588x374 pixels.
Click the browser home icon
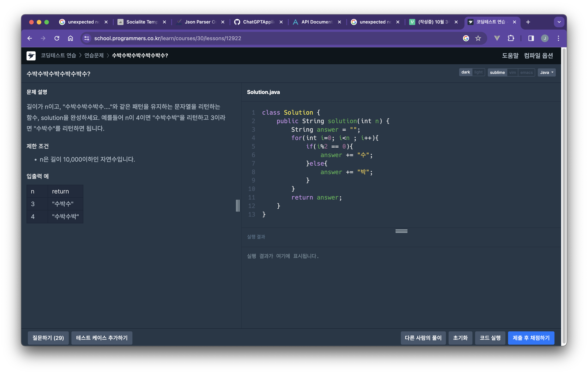coord(70,38)
